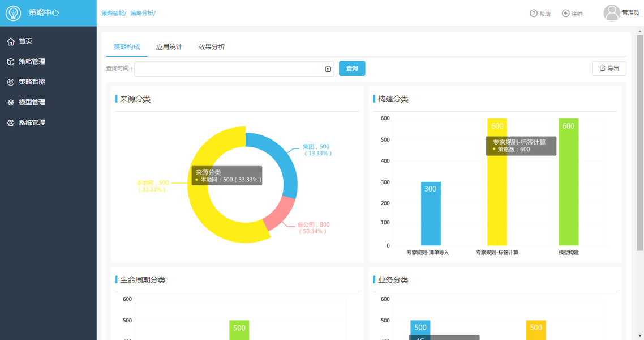Click the circle icon beside 策略智能
The width and height of the screenshot is (644, 340).
click(x=11, y=82)
